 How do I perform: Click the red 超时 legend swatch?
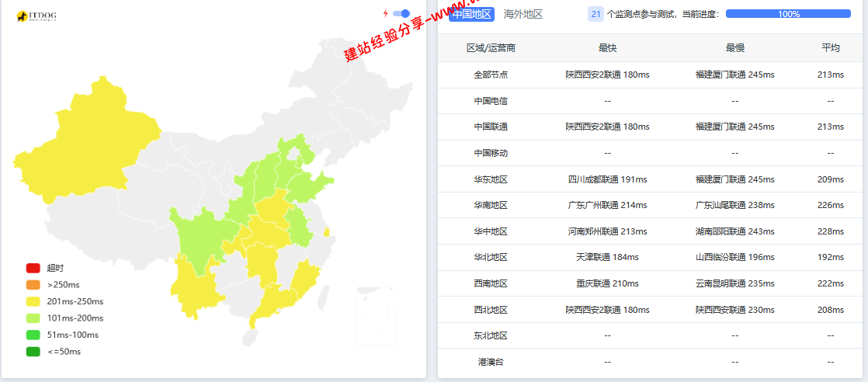point(33,268)
